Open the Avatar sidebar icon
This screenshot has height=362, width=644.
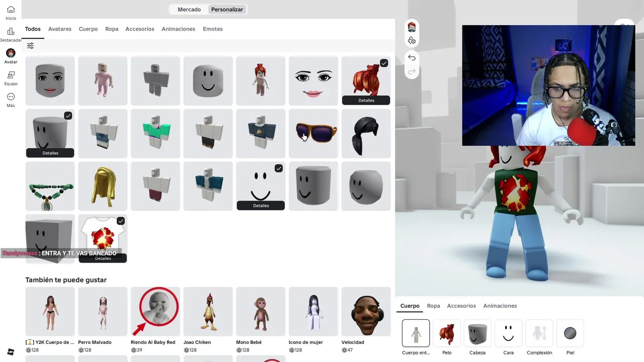click(x=11, y=53)
